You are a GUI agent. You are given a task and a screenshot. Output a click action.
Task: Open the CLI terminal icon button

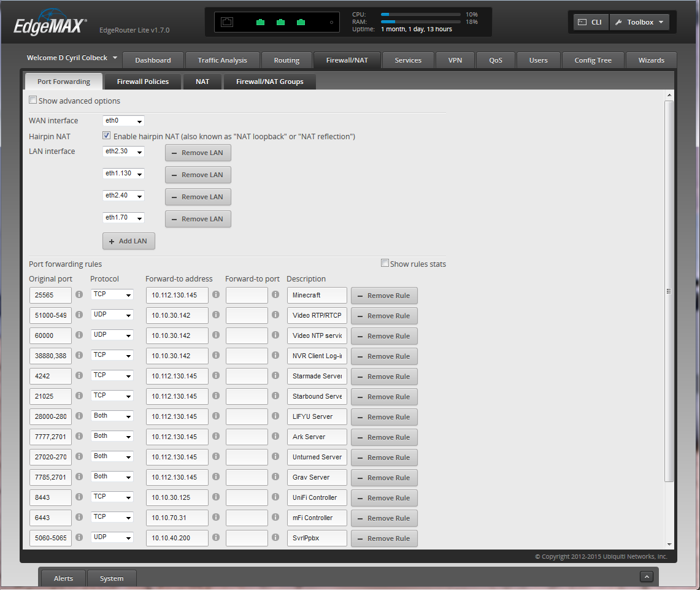click(x=590, y=22)
